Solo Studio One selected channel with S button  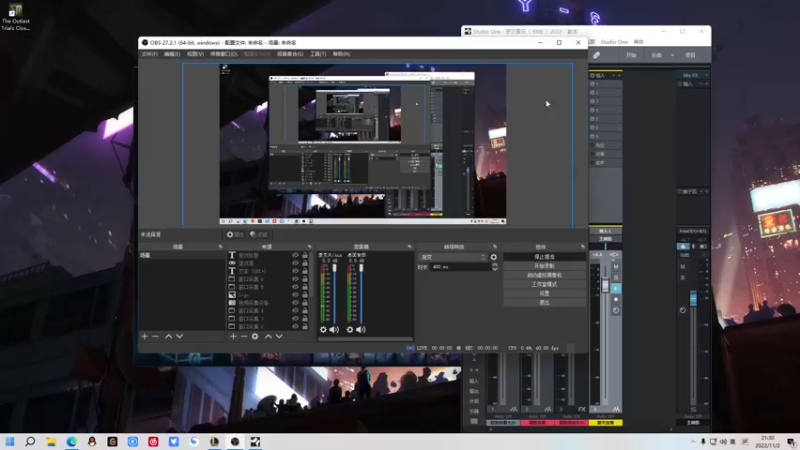616,278
